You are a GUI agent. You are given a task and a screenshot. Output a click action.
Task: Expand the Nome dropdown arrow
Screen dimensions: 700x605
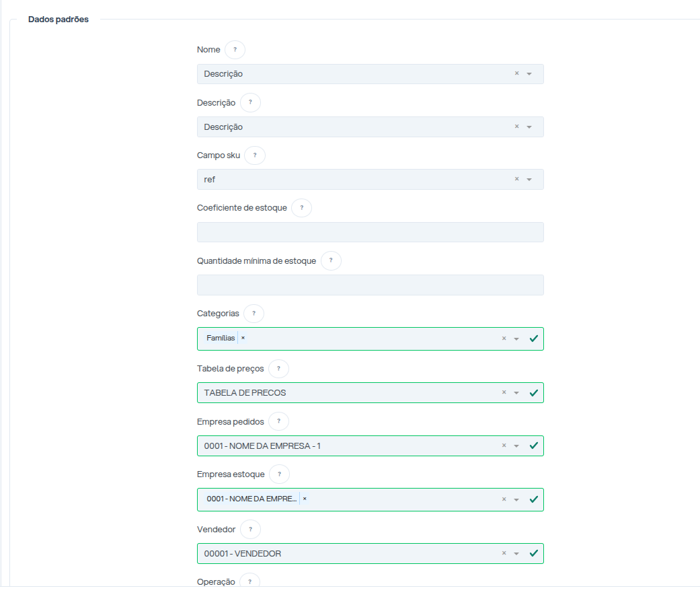point(529,74)
